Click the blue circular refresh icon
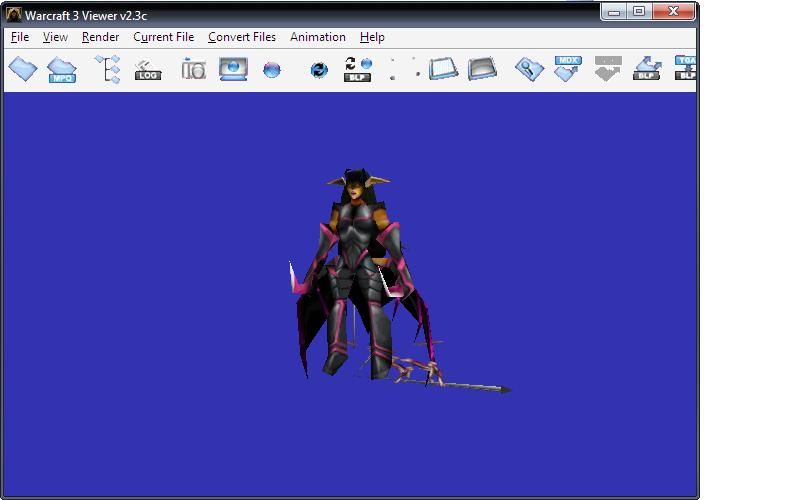The width and height of the screenshot is (800, 500). pyautogui.click(x=319, y=69)
